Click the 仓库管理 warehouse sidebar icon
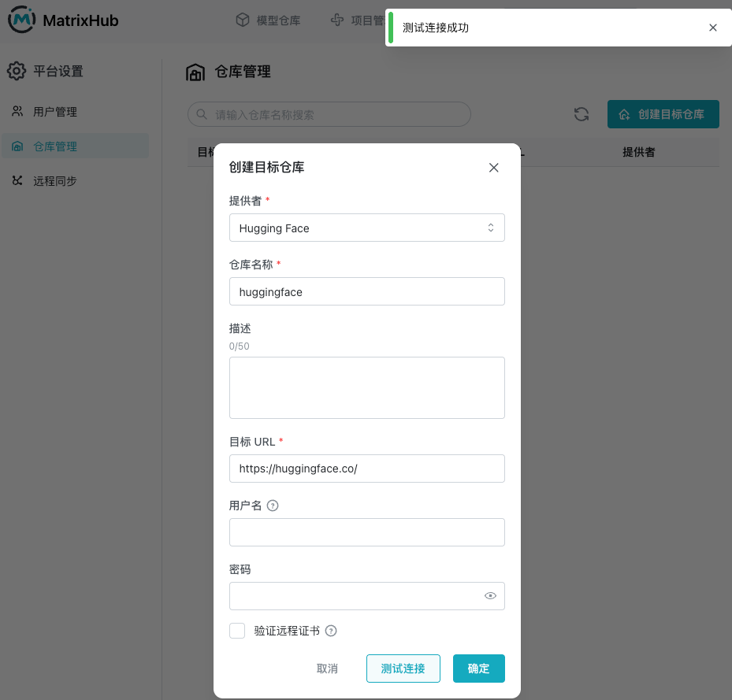The width and height of the screenshot is (732, 700). click(x=17, y=146)
